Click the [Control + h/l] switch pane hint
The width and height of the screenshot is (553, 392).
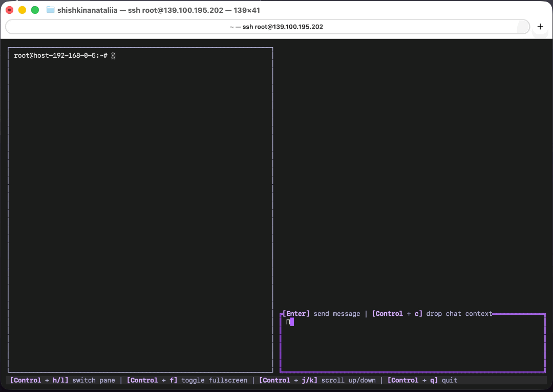[63, 380]
